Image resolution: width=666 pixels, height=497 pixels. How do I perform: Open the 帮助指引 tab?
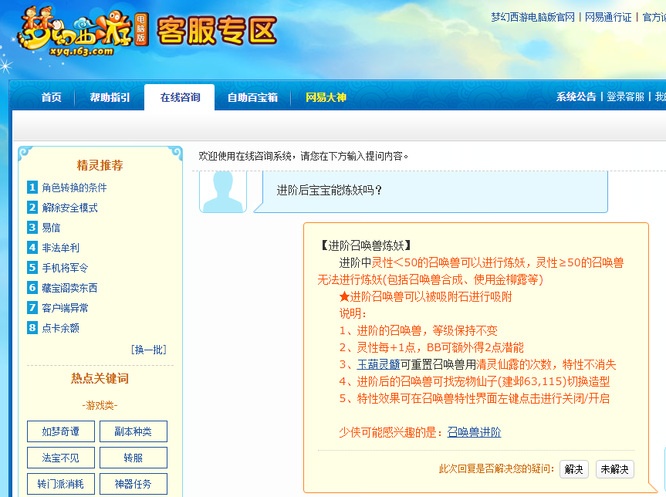point(110,97)
